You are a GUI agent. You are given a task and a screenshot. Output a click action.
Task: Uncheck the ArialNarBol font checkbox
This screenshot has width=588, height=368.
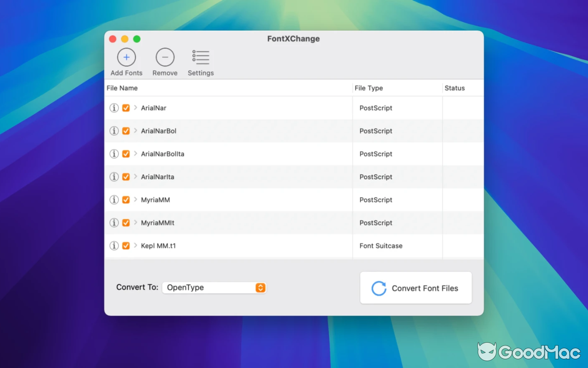click(x=125, y=131)
